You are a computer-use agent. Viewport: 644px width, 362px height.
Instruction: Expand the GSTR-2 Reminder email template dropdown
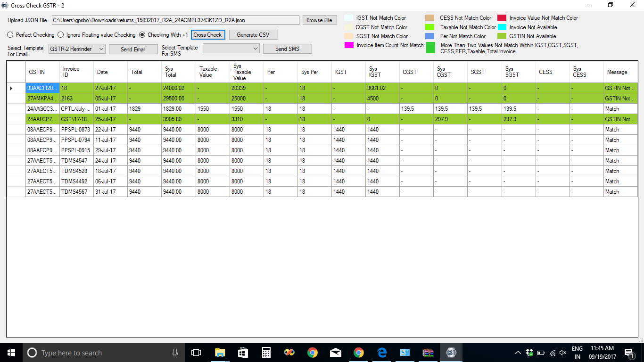coord(77,49)
